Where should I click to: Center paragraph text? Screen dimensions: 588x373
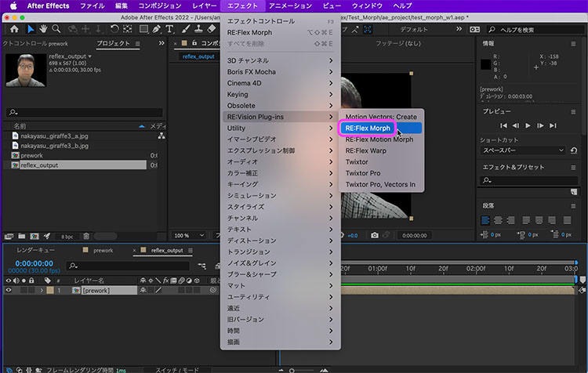(498, 220)
